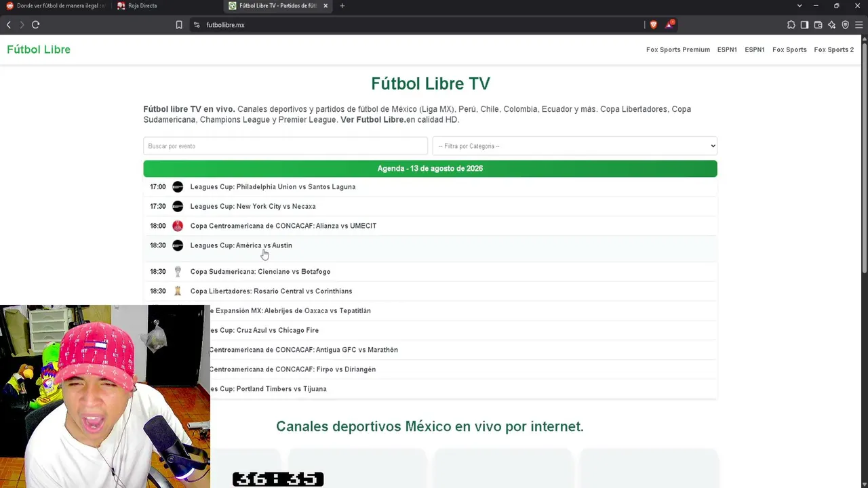Open the tab search chevron in title bar

799,6
